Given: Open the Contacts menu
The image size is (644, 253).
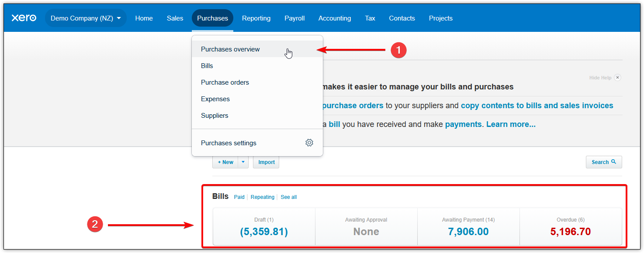Looking at the screenshot, I should pyautogui.click(x=402, y=18).
